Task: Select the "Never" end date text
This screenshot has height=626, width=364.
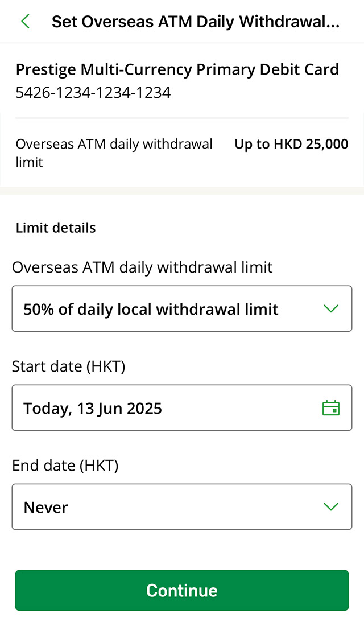Action: tap(45, 507)
